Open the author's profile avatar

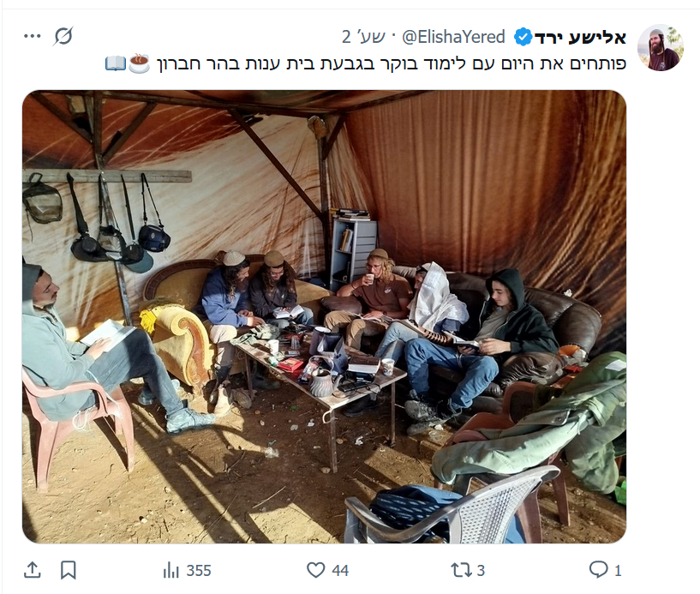coord(661,48)
